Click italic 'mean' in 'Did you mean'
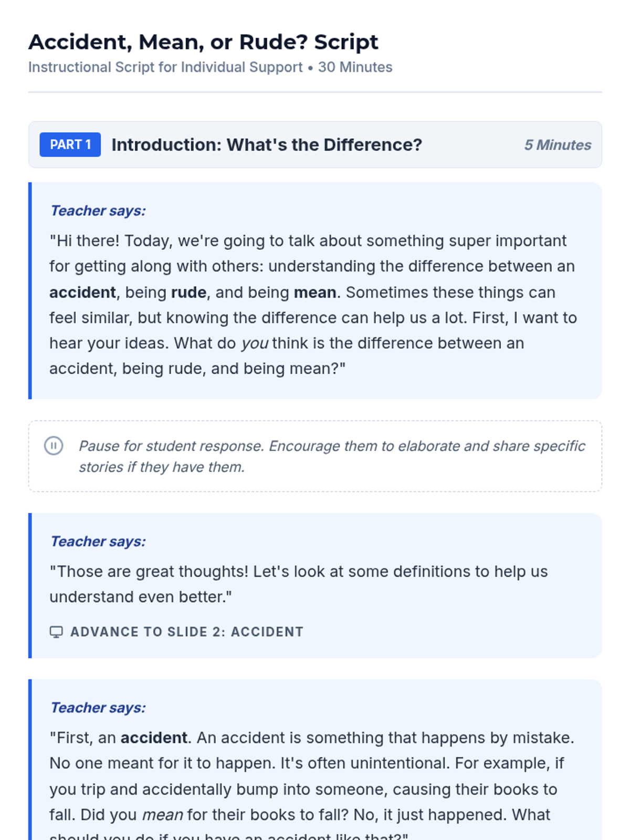This screenshot has height=840, width=630. point(162,815)
